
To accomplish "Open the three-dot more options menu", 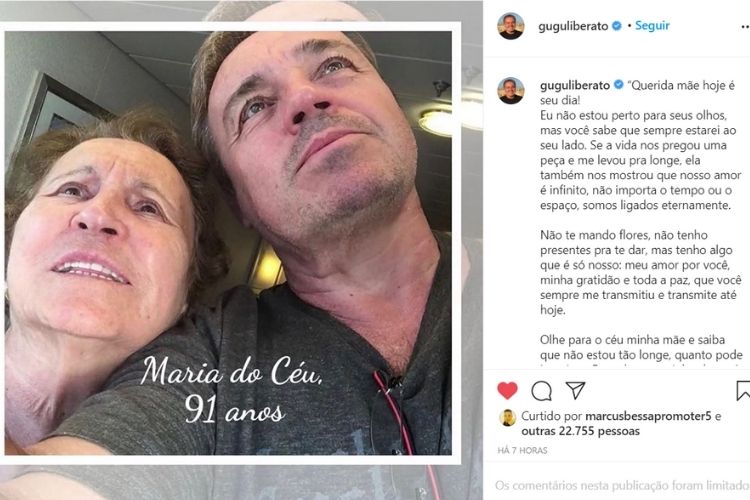I will tap(745, 27).
